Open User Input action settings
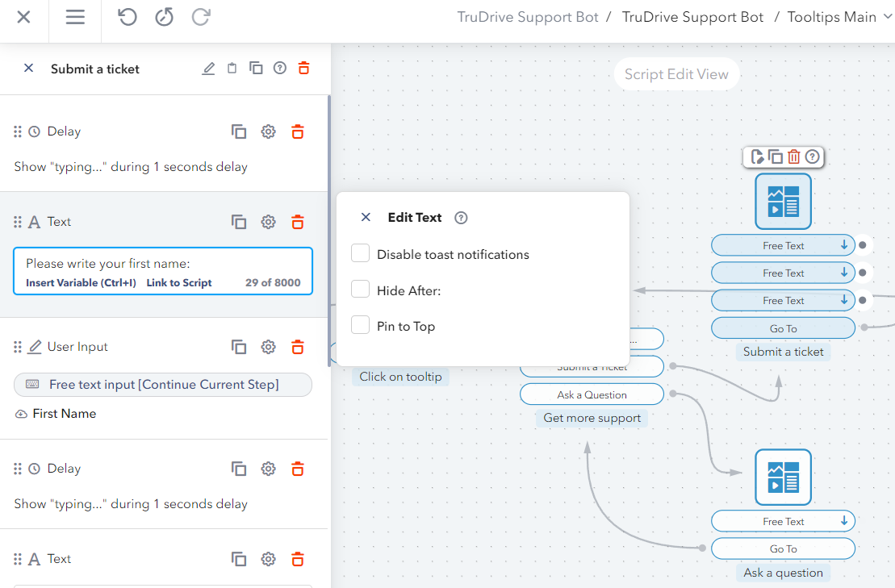 click(268, 347)
